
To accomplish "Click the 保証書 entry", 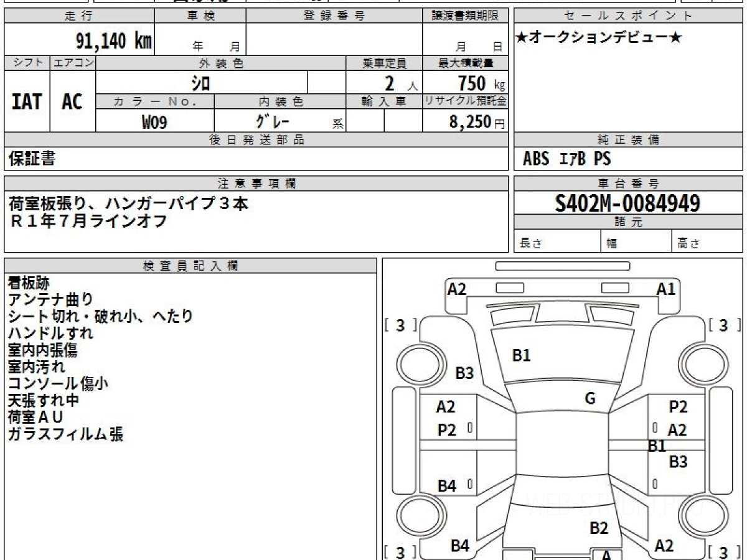I will pos(32,159).
